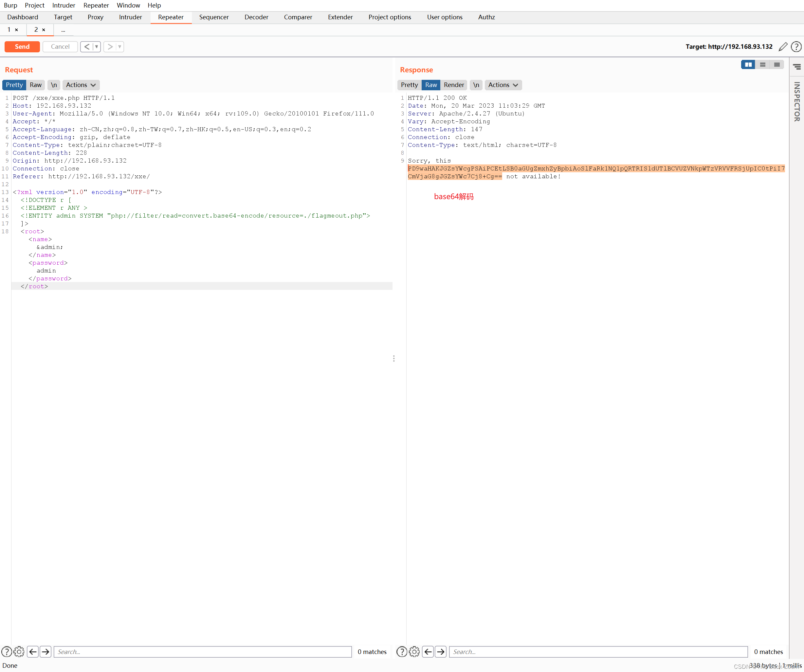Select side-by-side layout view icon
The width and height of the screenshot is (804, 672).
[748, 65]
